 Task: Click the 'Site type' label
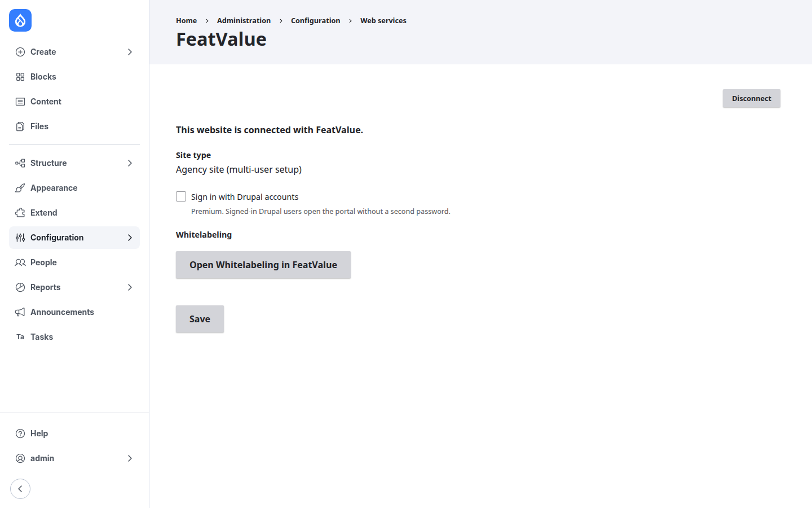coord(193,155)
